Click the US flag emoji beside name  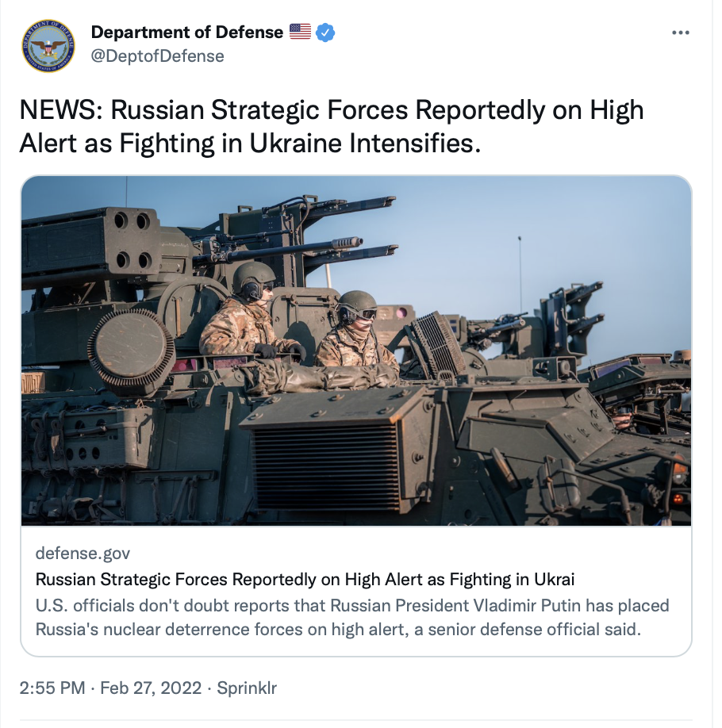[300, 32]
